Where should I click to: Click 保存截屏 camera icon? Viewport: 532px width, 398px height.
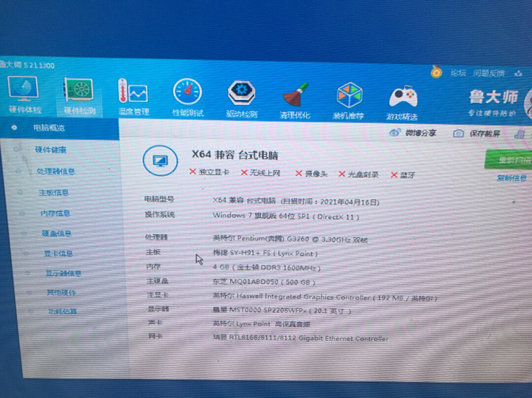pos(458,133)
